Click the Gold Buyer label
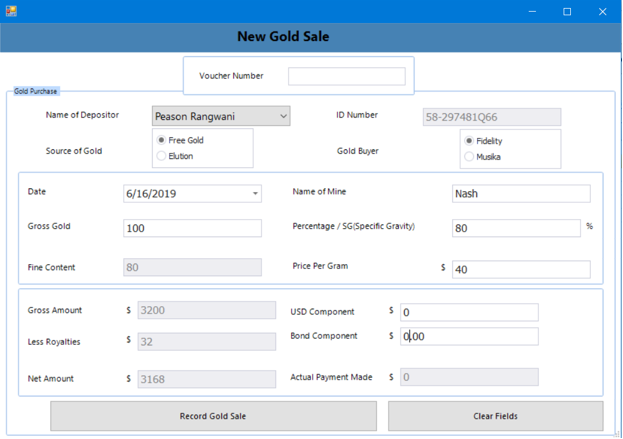Screen dimensions: 623x439 coord(358,151)
